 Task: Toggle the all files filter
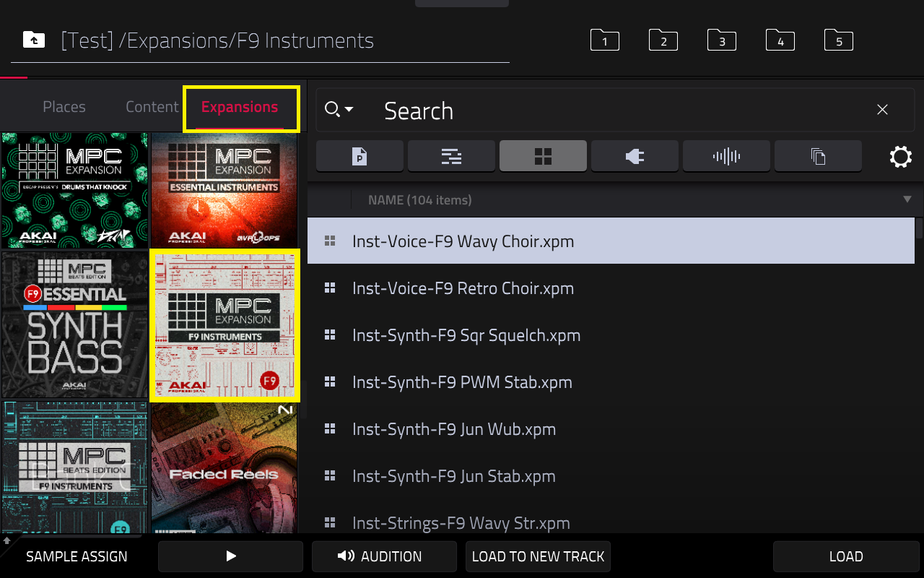click(x=818, y=156)
